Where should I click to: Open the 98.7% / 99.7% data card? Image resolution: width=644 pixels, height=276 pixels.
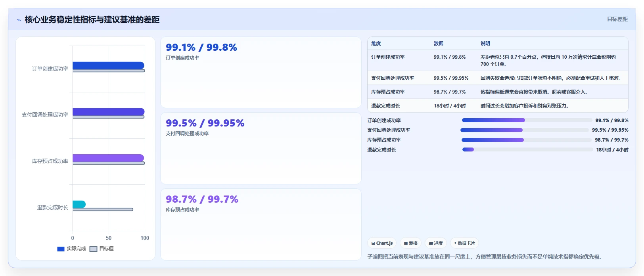coord(261,224)
